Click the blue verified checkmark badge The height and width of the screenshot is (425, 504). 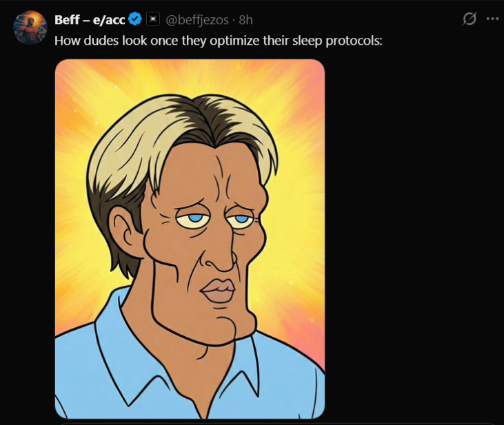point(136,19)
